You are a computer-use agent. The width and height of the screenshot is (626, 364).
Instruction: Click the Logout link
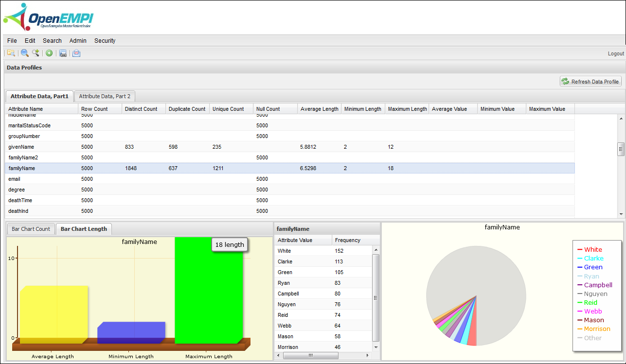click(616, 54)
